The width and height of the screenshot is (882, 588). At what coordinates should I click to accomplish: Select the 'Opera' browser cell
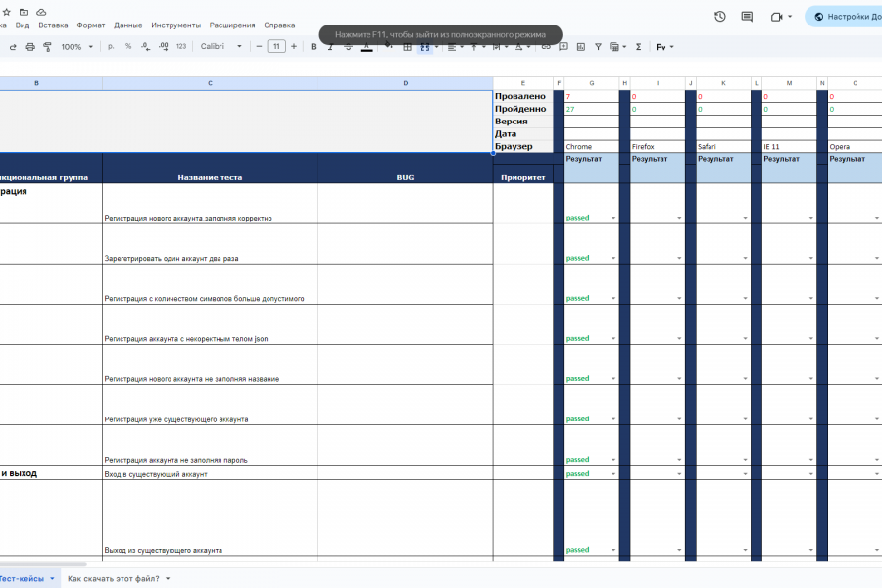pos(855,146)
